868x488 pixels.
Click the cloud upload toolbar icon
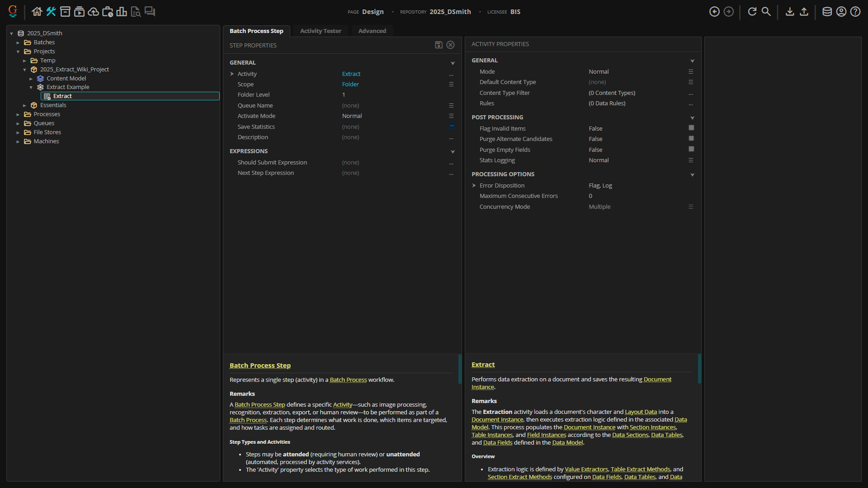click(x=93, y=12)
